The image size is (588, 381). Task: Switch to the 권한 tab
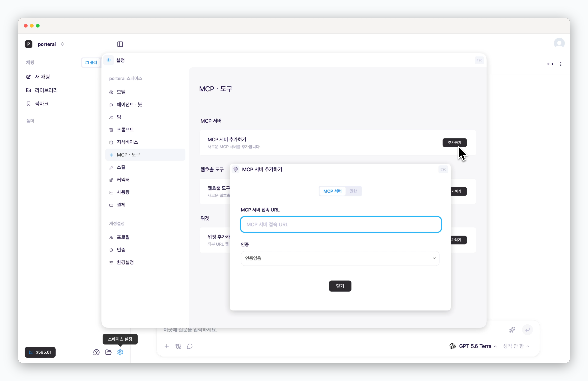(353, 191)
